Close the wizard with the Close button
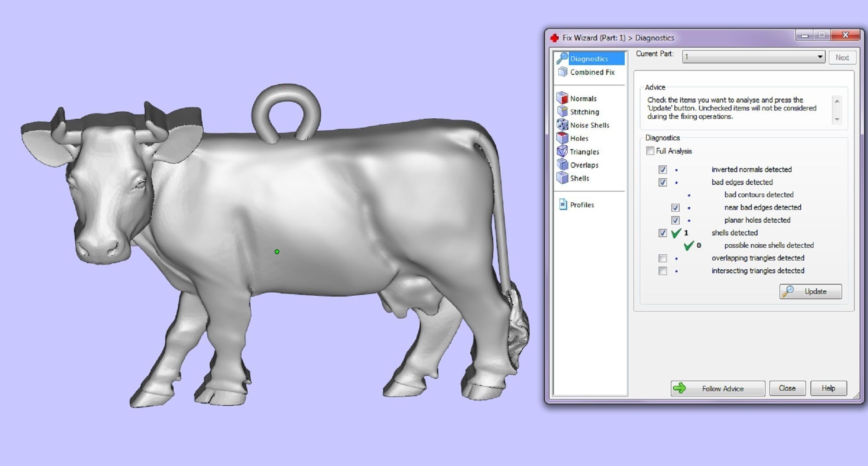 [787, 388]
